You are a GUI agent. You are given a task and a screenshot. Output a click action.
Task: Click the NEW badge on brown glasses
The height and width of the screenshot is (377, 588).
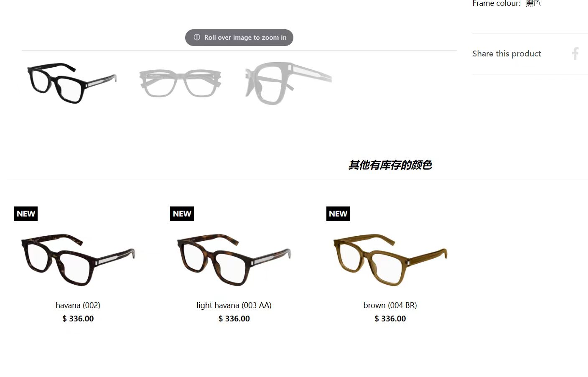click(x=338, y=214)
